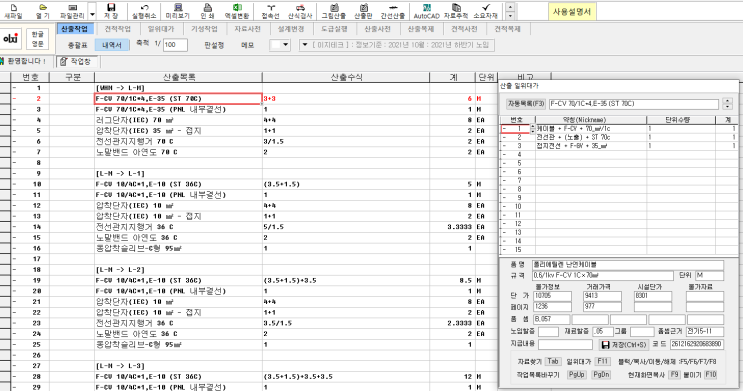Expand the dropdown arrow beside 파일관리

point(92,14)
